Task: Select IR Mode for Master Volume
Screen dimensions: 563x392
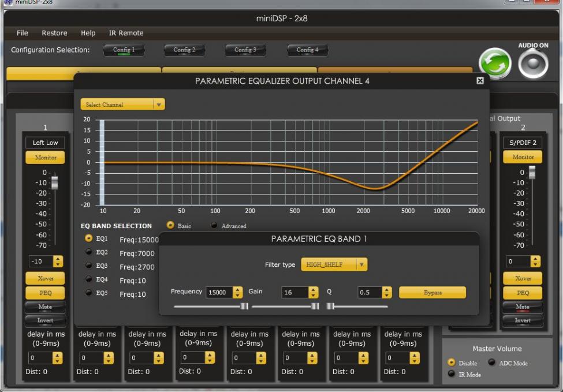Action: coord(452,374)
